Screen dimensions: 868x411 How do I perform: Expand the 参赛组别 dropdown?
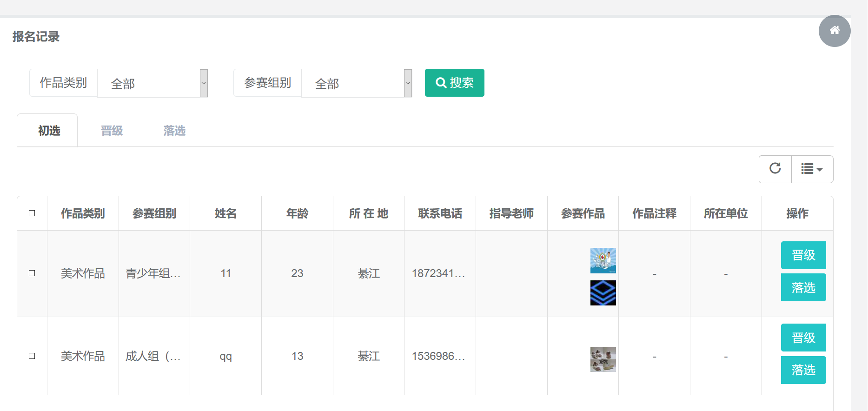click(357, 83)
